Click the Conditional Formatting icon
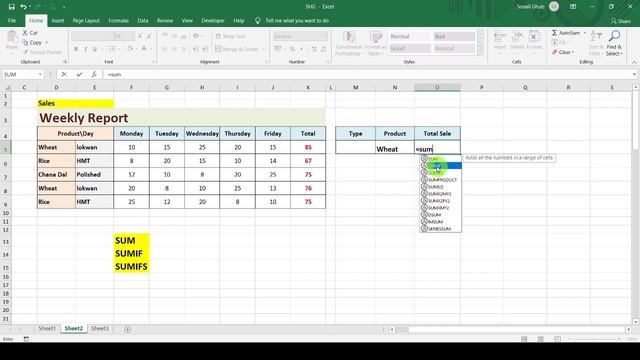Screen dimensions: 640x360 pyautogui.click(x=349, y=43)
